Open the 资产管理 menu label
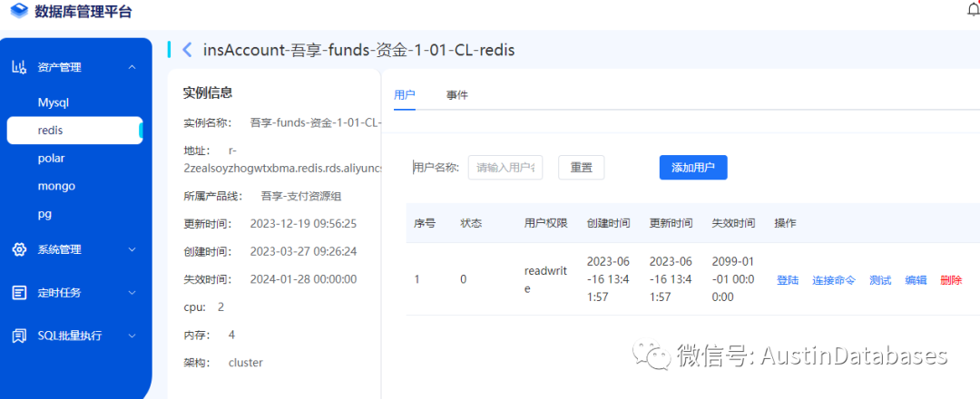 tap(59, 67)
